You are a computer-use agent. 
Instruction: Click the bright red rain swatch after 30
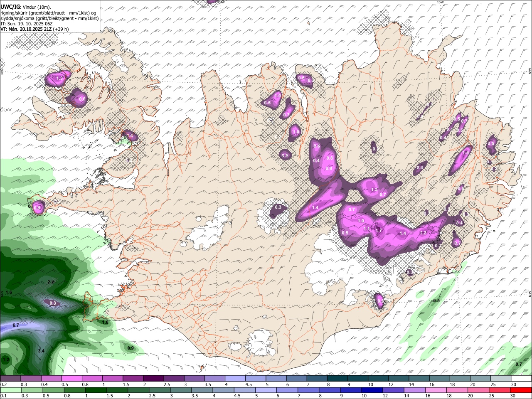pos(520,390)
